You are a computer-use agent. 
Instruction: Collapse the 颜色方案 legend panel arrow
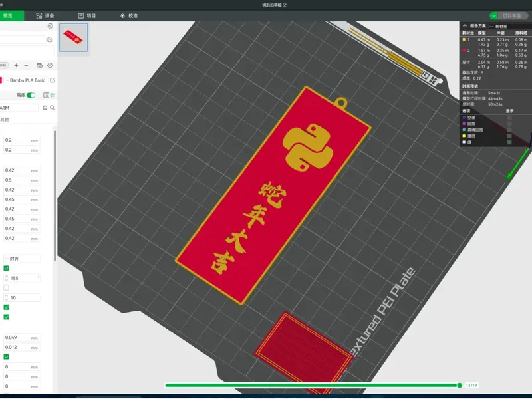click(464, 26)
